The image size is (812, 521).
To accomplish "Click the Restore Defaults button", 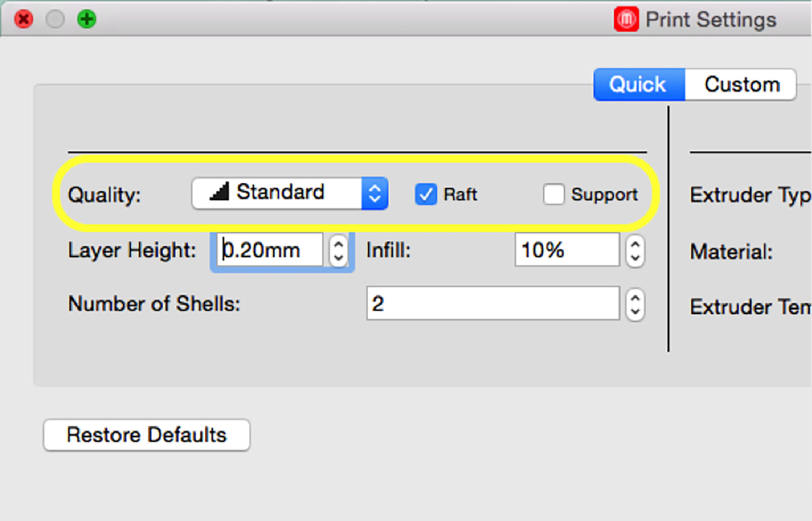I will 147,435.
